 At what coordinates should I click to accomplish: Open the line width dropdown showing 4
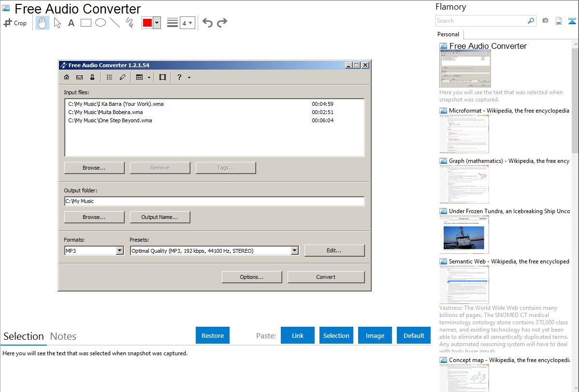click(x=188, y=23)
